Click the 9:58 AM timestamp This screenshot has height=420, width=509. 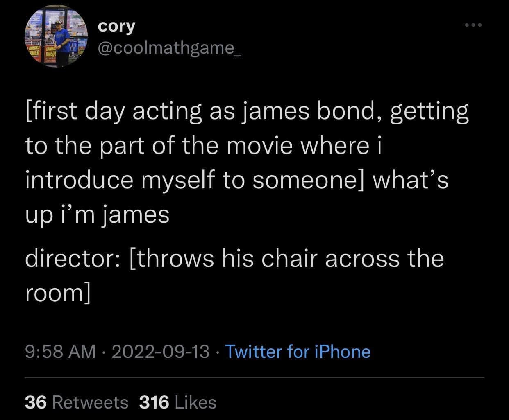(x=60, y=352)
